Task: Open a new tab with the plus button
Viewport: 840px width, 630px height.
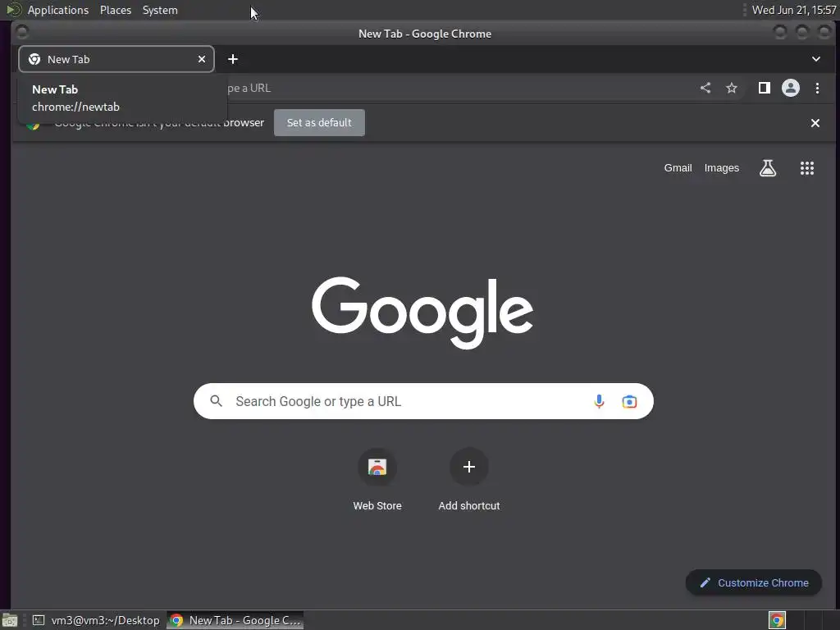Action: pos(232,59)
